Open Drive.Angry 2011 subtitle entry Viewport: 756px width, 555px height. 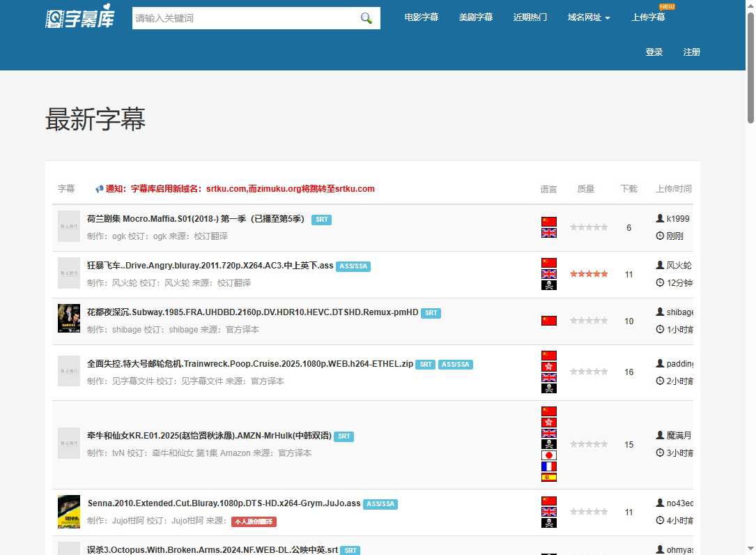(x=210, y=266)
